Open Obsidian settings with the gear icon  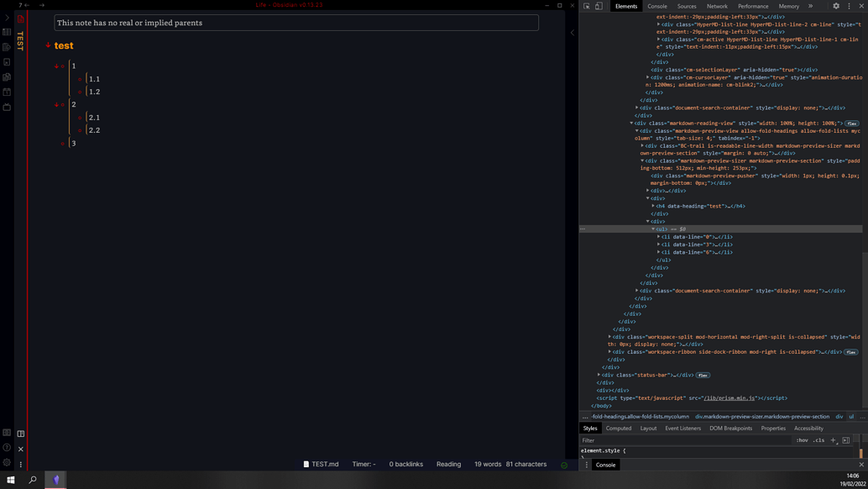[7, 462]
